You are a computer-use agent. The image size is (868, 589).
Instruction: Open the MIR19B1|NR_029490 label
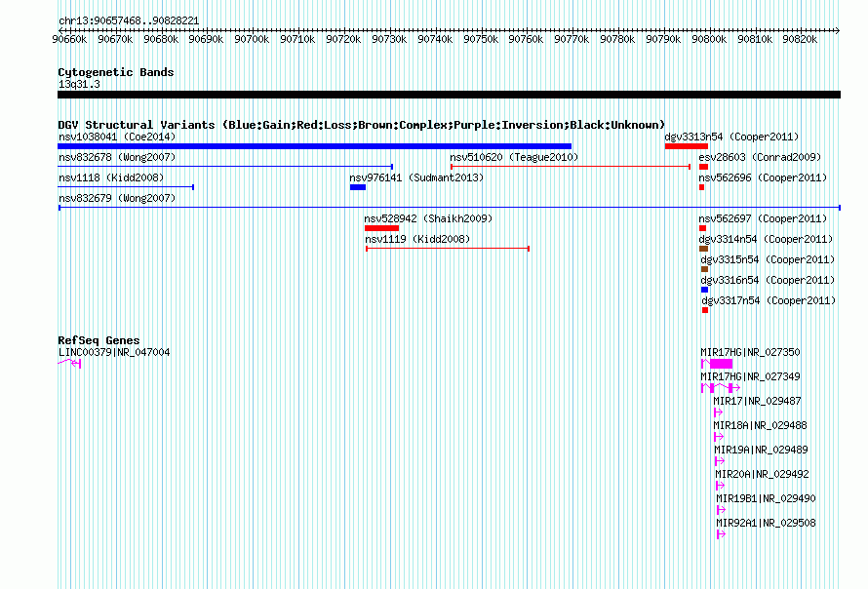pos(767,498)
